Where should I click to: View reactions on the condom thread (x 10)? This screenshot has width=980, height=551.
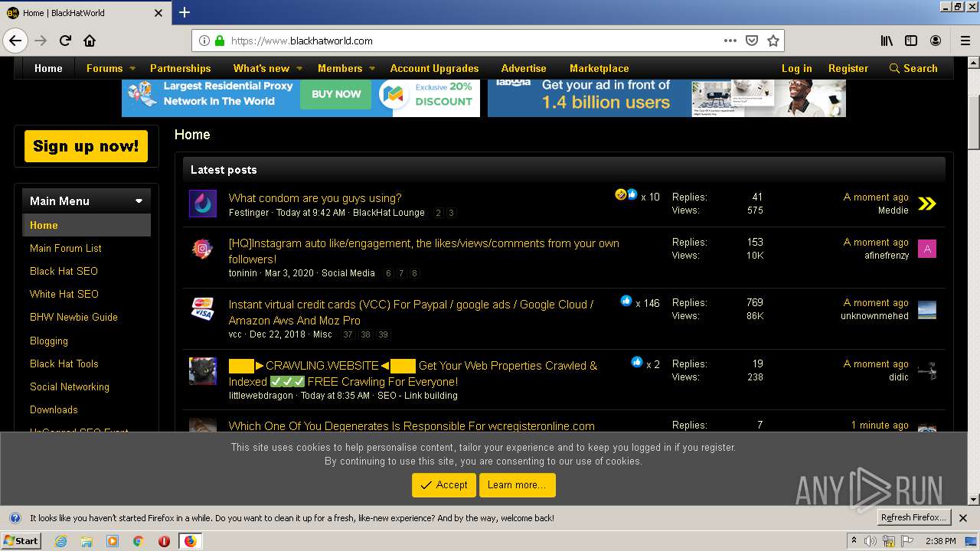pyautogui.click(x=637, y=196)
